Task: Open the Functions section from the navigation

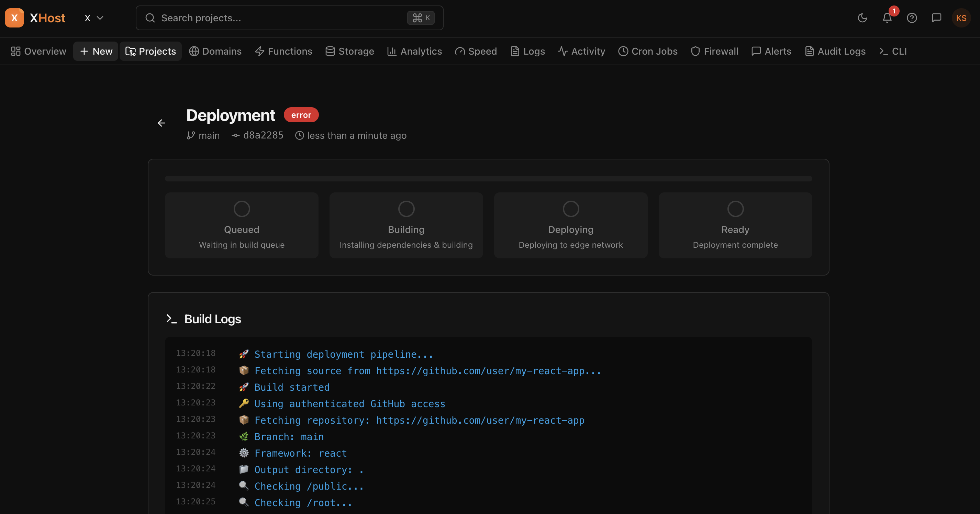Action: (x=283, y=51)
